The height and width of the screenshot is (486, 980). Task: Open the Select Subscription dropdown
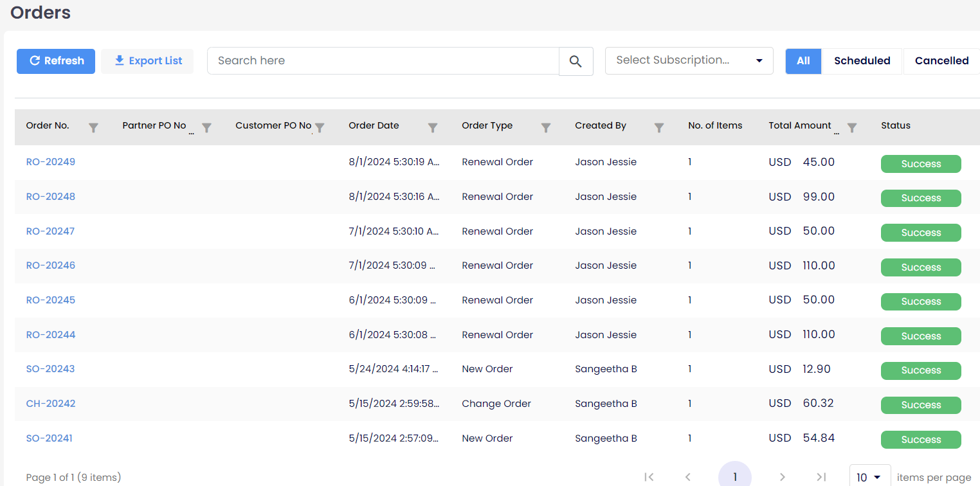[689, 60]
